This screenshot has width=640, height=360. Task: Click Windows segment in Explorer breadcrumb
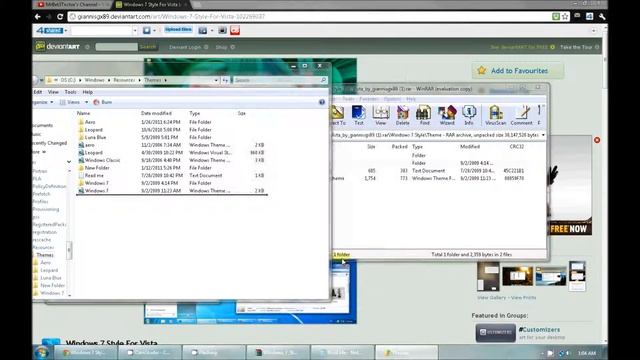(x=94, y=80)
